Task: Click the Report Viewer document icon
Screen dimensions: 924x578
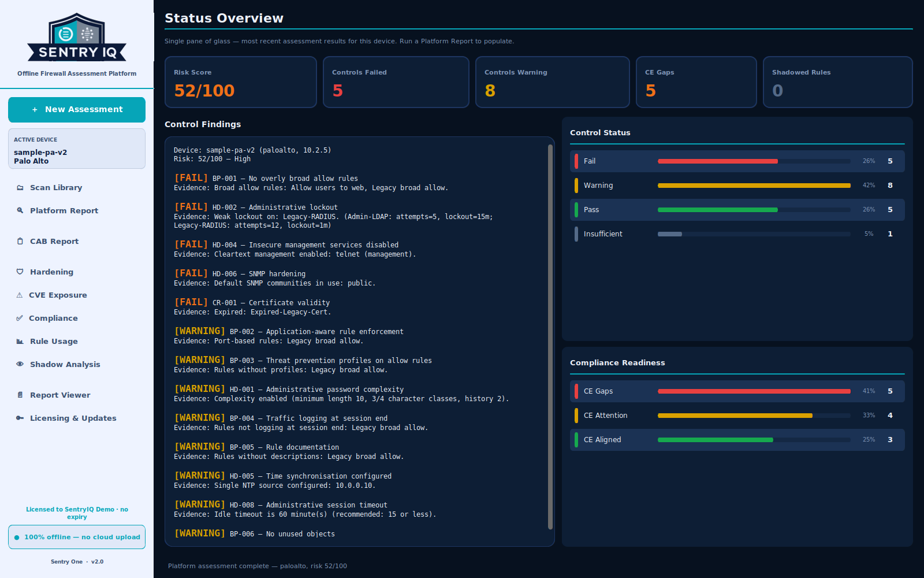Action: pos(20,395)
